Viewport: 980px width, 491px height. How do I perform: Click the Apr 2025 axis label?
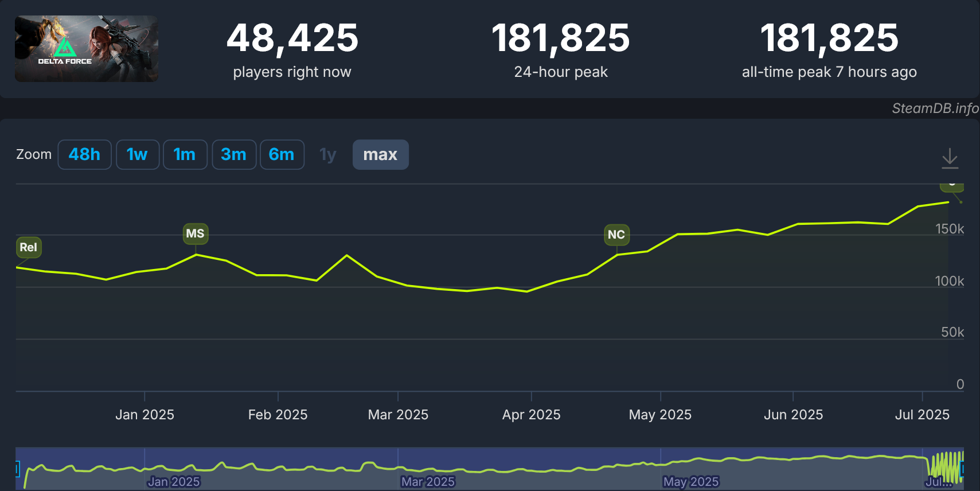532,415
